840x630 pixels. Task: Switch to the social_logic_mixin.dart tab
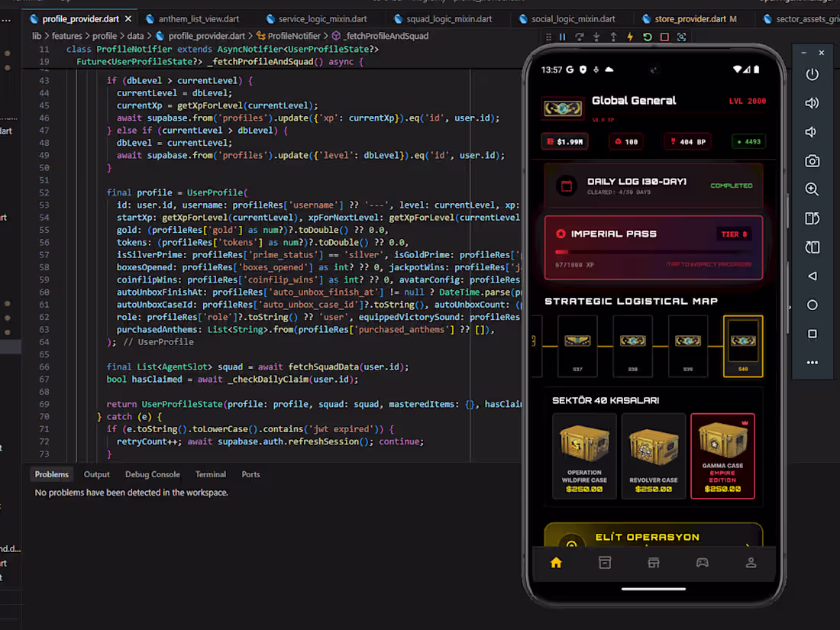click(x=567, y=19)
